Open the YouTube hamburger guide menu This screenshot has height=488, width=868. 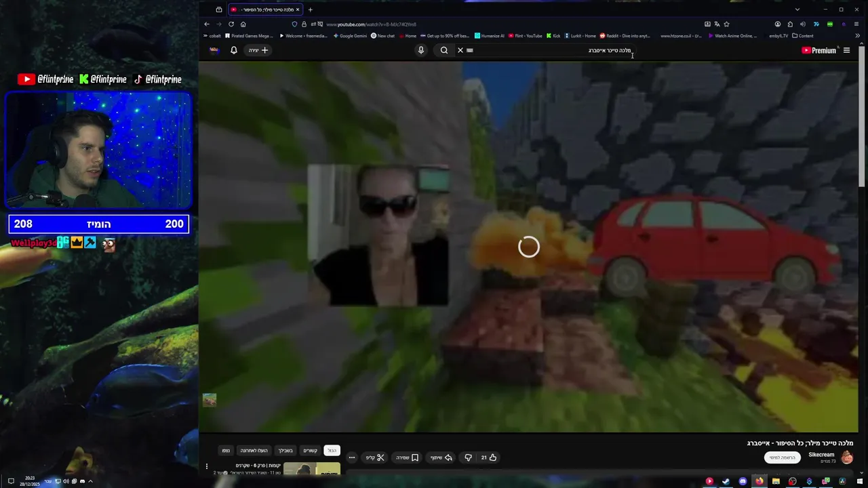click(846, 50)
